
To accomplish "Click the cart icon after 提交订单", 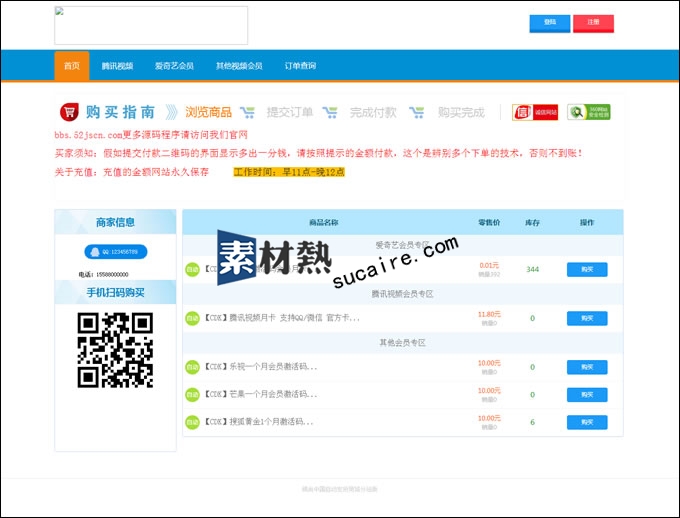I will tap(330, 112).
